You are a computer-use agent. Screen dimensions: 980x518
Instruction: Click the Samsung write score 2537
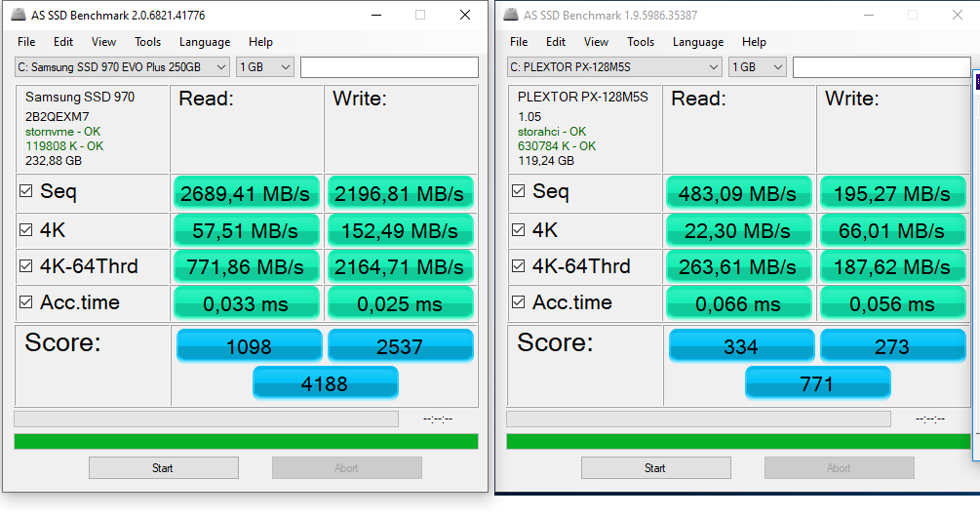401,346
